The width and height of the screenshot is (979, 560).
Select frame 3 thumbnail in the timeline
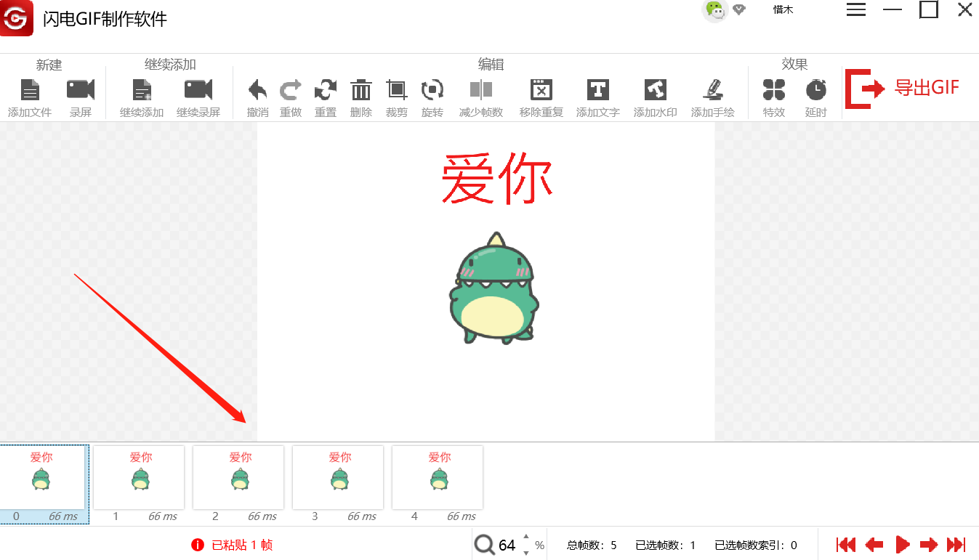pos(338,477)
